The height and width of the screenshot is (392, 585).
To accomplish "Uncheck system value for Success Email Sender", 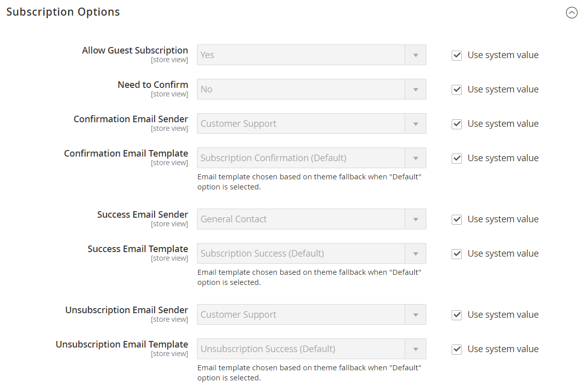I will point(457,219).
